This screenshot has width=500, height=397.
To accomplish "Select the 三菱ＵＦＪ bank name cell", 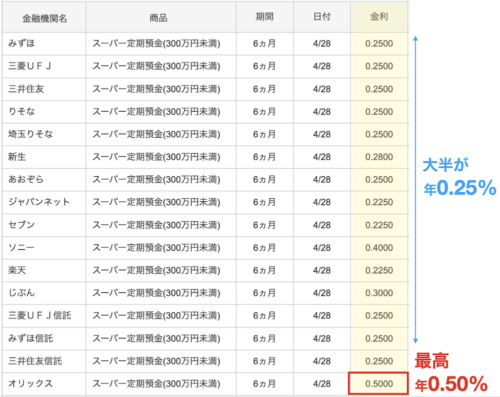I will pos(44,66).
